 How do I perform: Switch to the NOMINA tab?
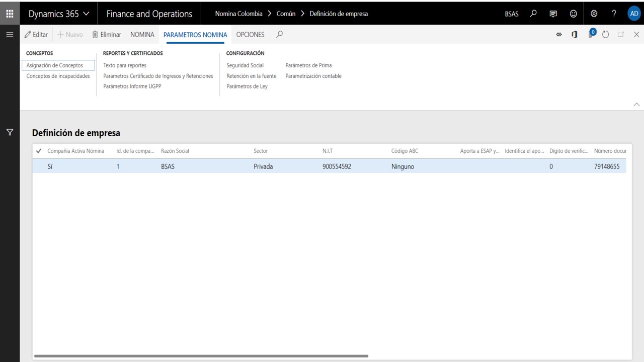coord(142,35)
